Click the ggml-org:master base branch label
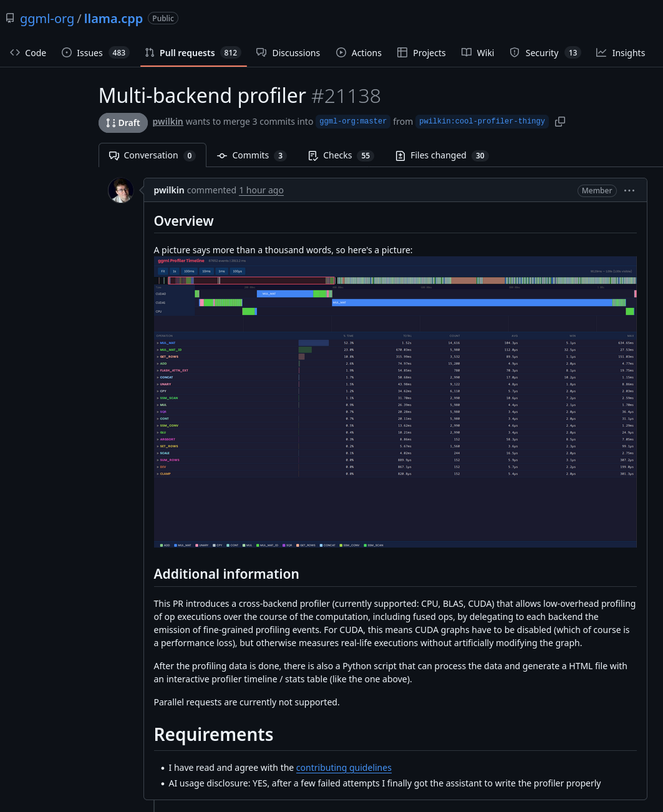Image resolution: width=663 pixels, height=812 pixels. tap(353, 122)
